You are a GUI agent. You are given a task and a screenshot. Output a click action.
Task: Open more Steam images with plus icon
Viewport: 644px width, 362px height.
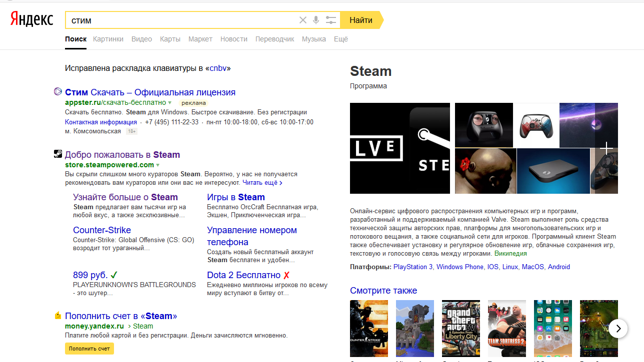coord(606,148)
